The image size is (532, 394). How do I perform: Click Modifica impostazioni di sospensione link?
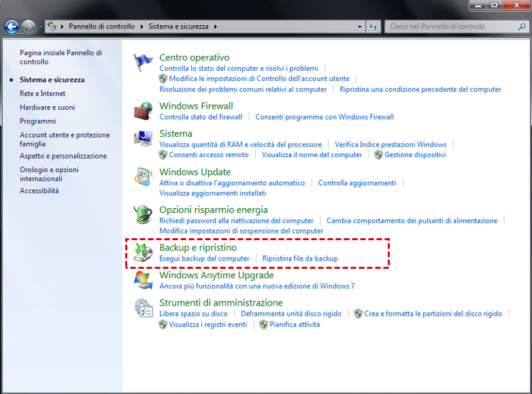click(x=242, y=231)
